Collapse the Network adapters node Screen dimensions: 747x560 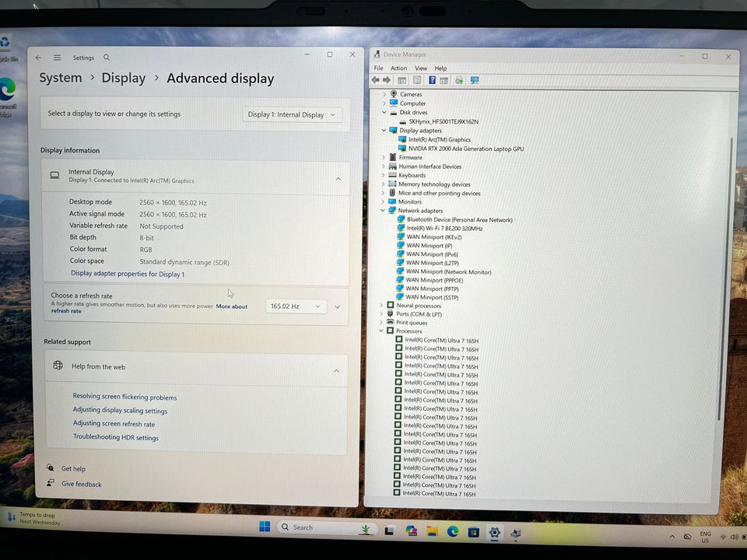(383, 211)
